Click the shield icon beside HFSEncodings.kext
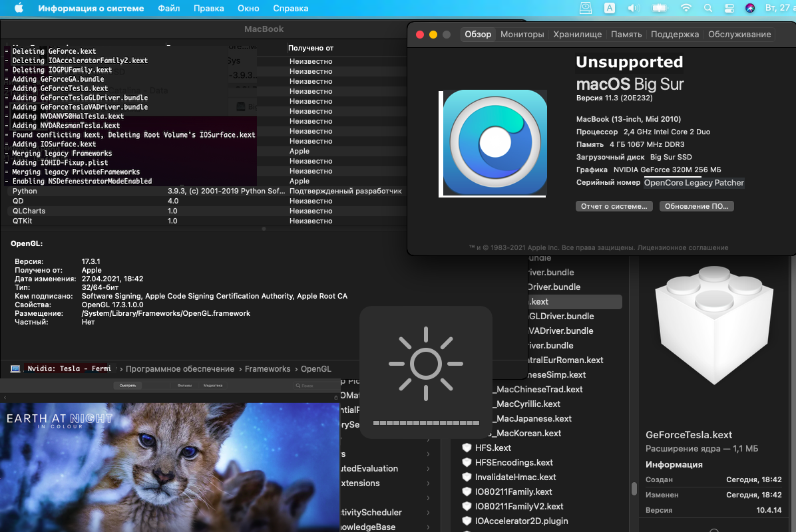796x532 pixels. point(467,463)
